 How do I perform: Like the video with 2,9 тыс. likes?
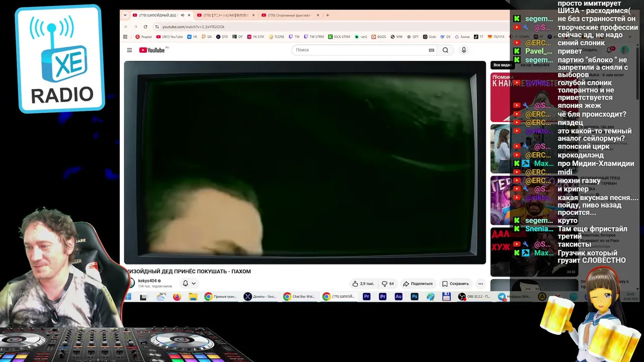(363, 284)
